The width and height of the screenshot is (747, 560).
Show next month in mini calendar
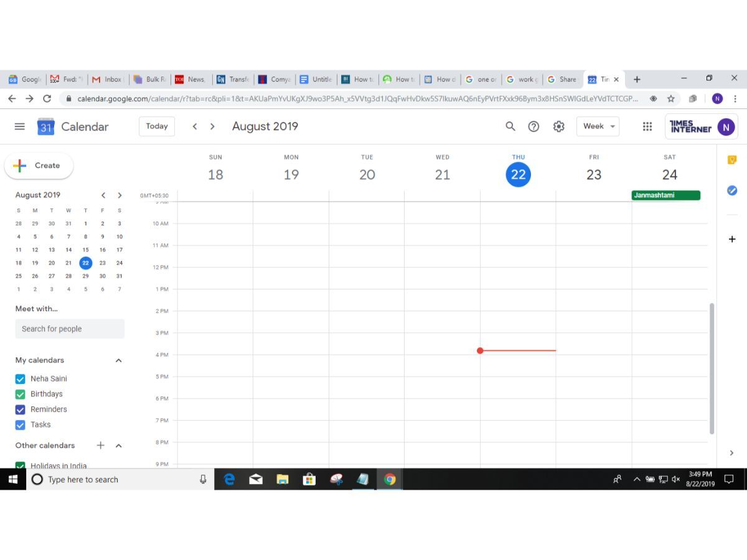(120, 195)
